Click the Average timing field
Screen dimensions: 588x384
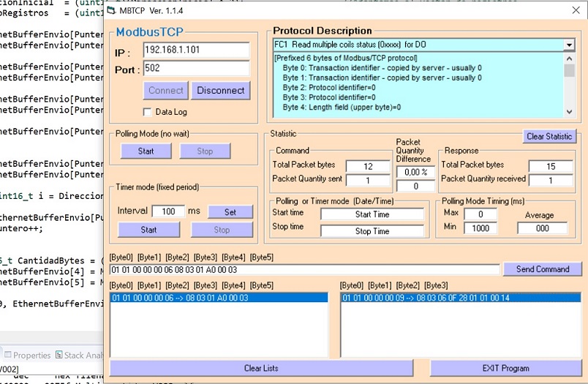pos(542,228)
